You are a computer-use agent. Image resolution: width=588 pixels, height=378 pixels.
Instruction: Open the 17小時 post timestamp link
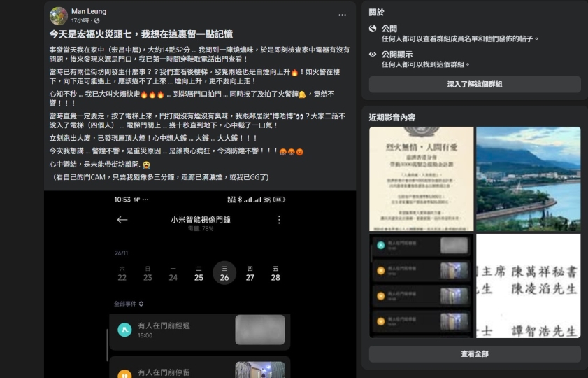(80, 21)
